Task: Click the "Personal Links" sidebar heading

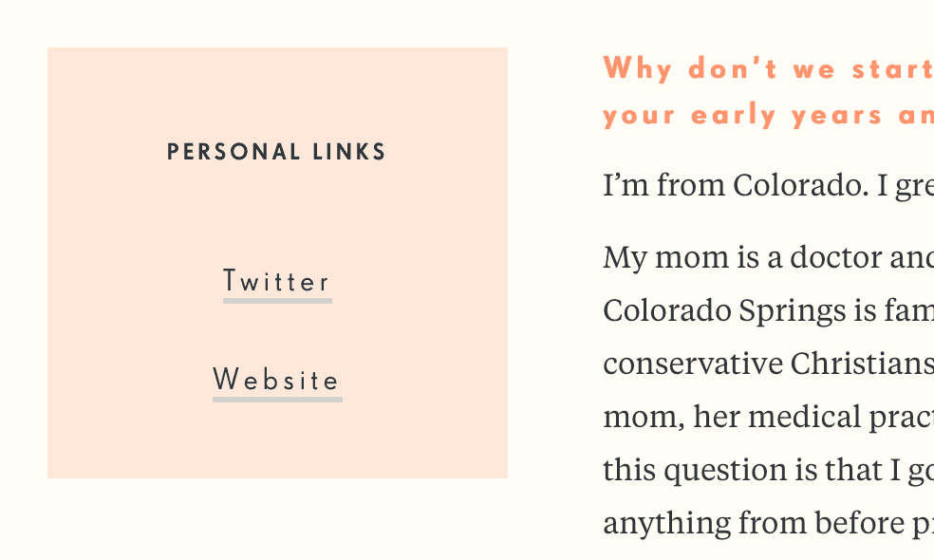Action: (x=276, y=152)
